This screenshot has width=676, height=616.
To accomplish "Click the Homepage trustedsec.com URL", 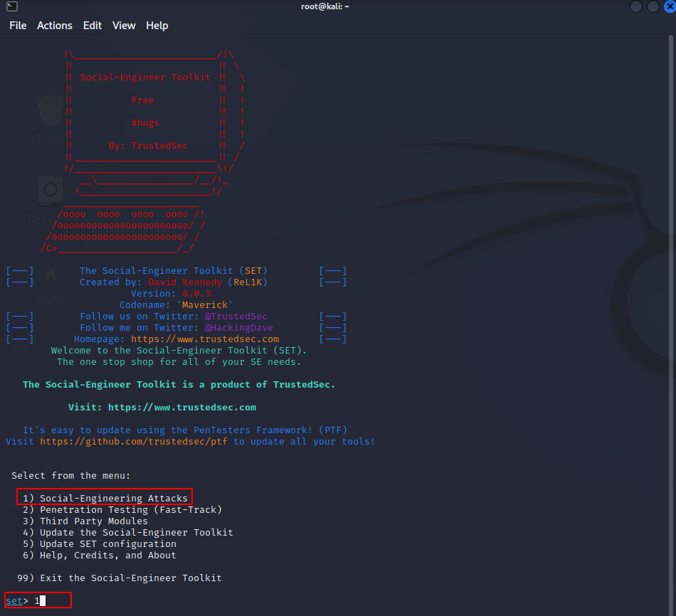I will click(x=205, y=339).
